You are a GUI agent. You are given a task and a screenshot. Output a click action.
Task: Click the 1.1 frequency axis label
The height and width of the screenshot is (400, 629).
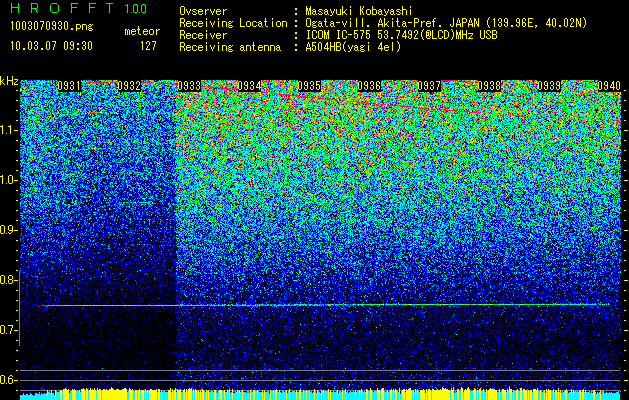(9, 130)
